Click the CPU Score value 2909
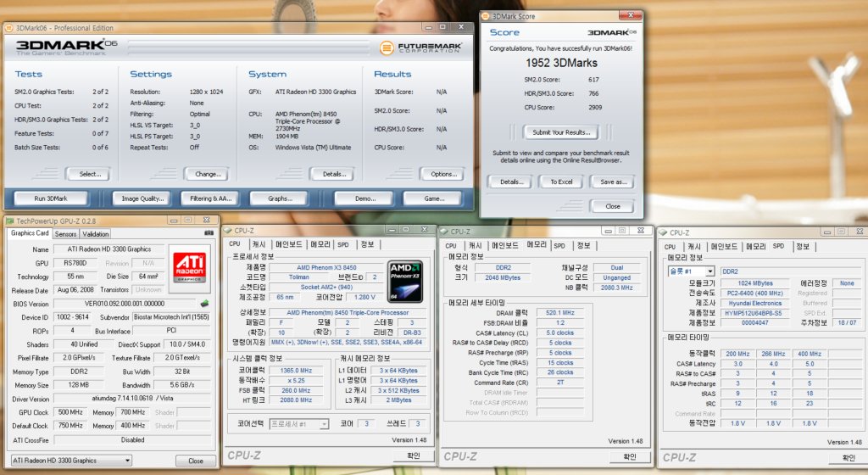The width and height of the screenshot is (868, 475). click(x=595, y=108)
